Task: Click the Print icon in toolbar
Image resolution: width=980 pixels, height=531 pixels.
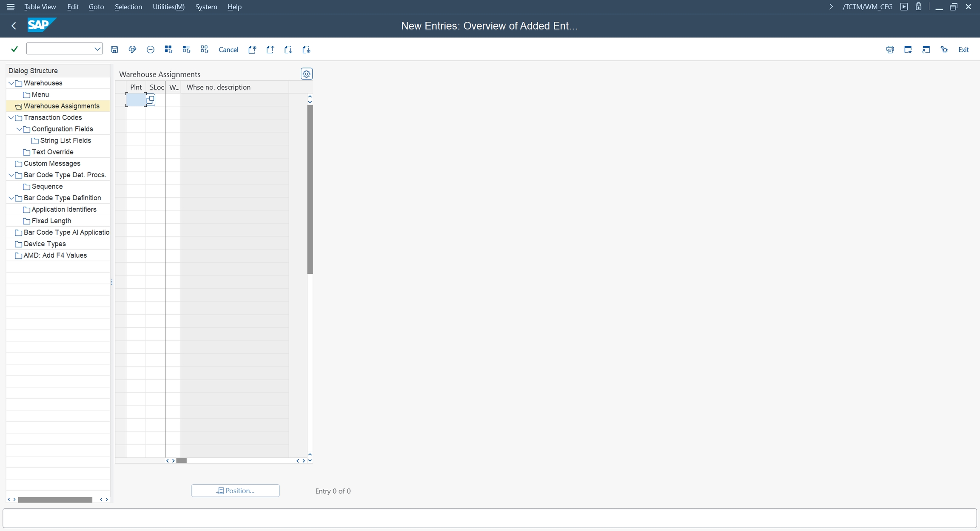Action: (890, 50)
